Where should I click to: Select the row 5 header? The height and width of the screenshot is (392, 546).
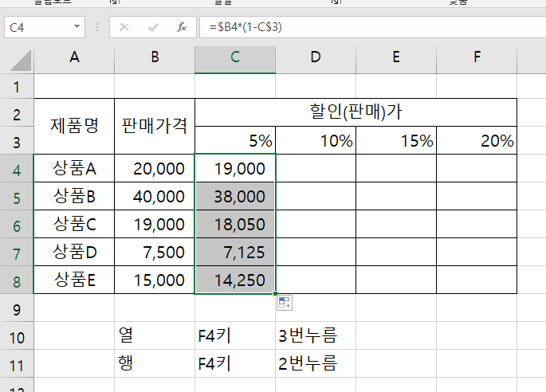[17, 198]
